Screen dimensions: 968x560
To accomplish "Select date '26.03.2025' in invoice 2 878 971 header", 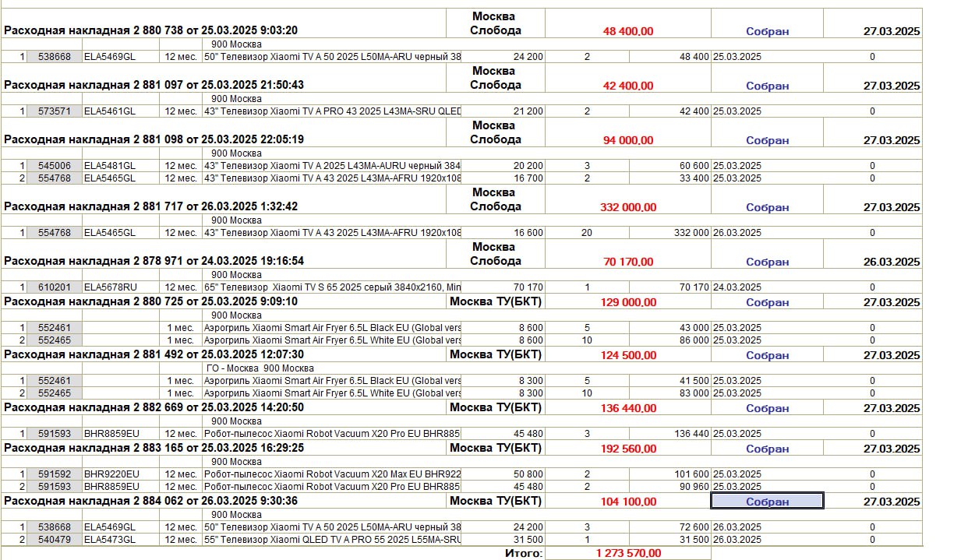I will click(x=892, y=262).
